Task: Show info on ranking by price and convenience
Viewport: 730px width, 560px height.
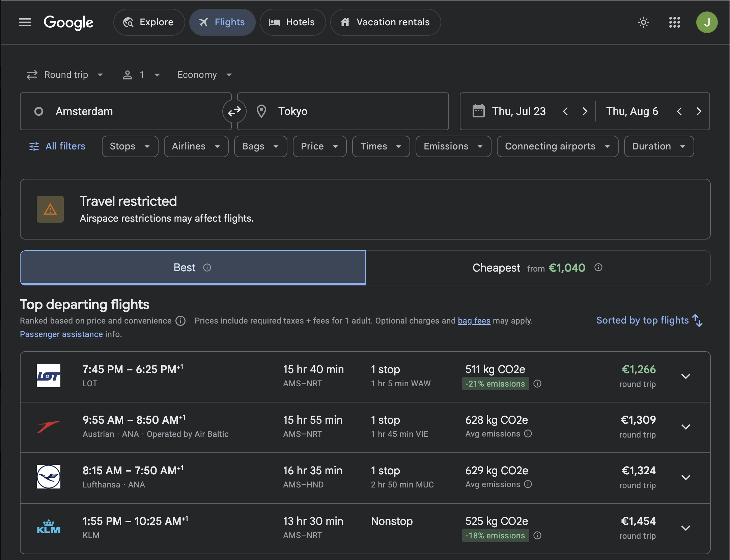Action: [x=180, y=321]
